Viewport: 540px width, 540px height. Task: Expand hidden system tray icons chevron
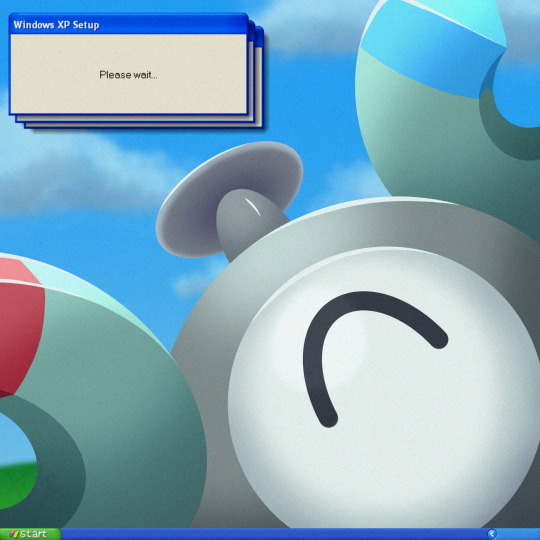pyautogui.click(x=492, y=534)
